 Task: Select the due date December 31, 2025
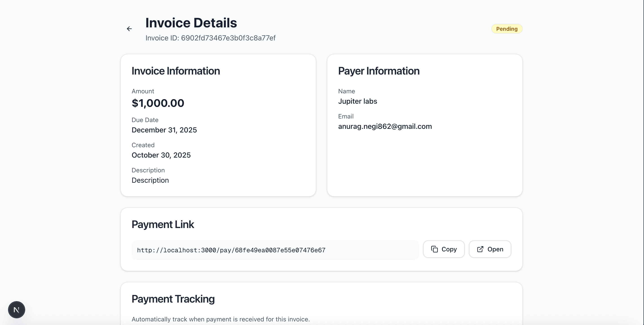coord(164,130)
